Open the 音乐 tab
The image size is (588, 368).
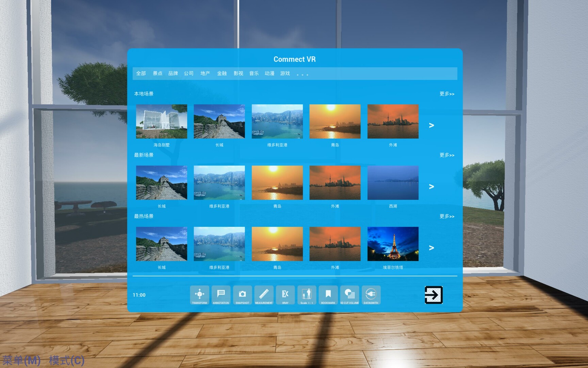pyautogui.click(x=254, y=73)
